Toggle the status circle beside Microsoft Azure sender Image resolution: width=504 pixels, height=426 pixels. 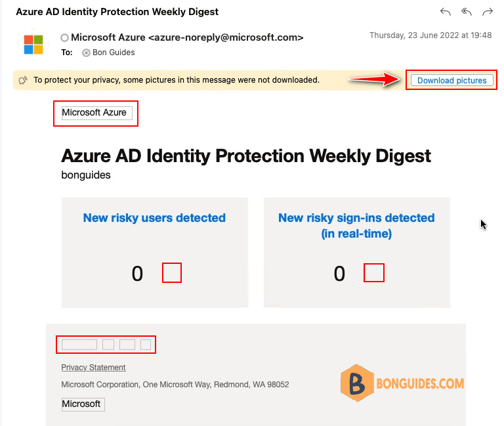pyautogui.click(x=64, y=38)
